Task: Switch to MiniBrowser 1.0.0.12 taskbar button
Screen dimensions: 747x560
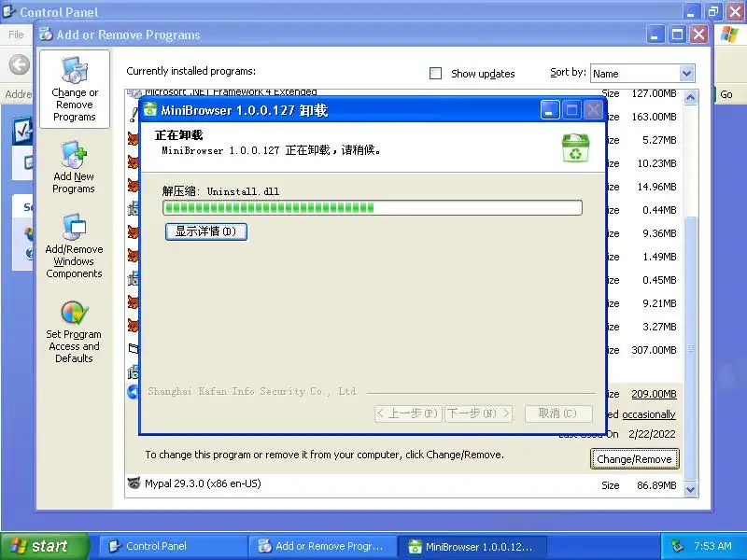Action: [x=472, y=546]
